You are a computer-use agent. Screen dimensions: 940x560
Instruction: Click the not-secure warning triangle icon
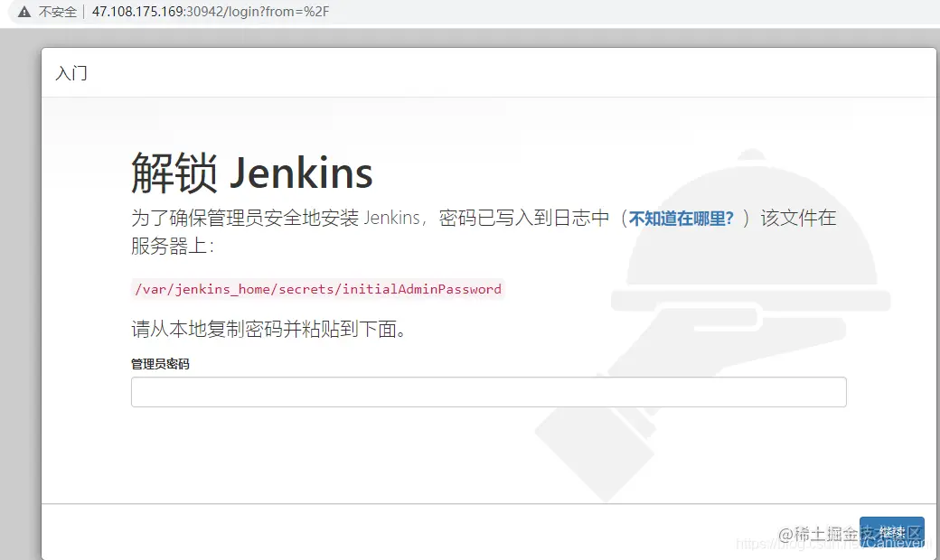[x=24, y=12]
